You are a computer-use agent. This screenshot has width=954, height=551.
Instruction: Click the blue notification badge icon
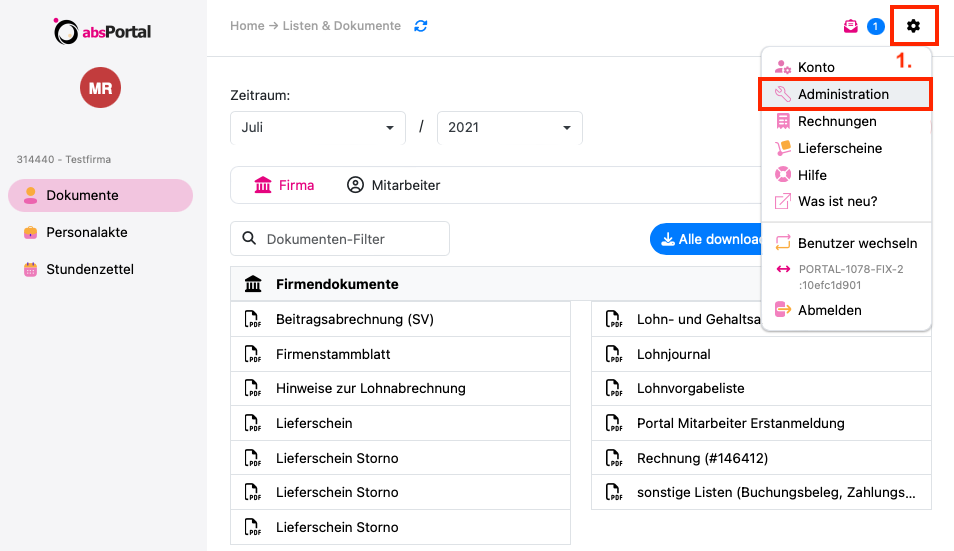pyautogui.click(x=876, y=26)
